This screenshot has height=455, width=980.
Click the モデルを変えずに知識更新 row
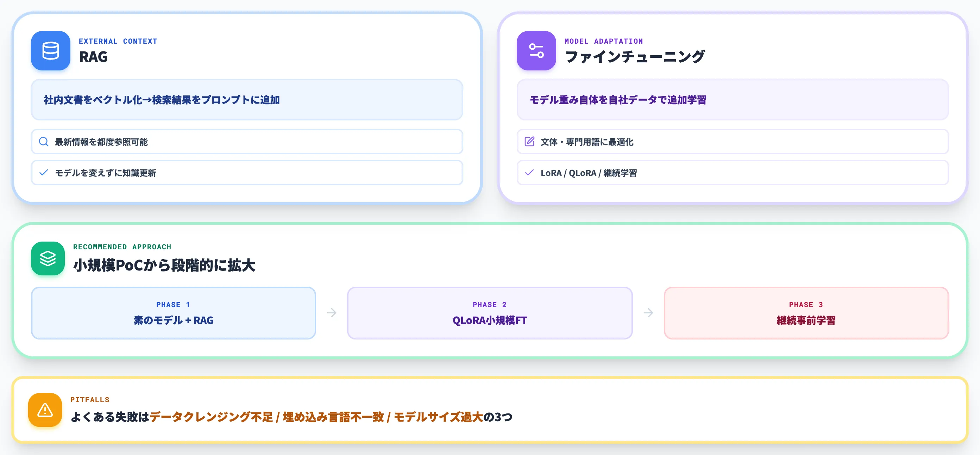[x=247, y=173]
